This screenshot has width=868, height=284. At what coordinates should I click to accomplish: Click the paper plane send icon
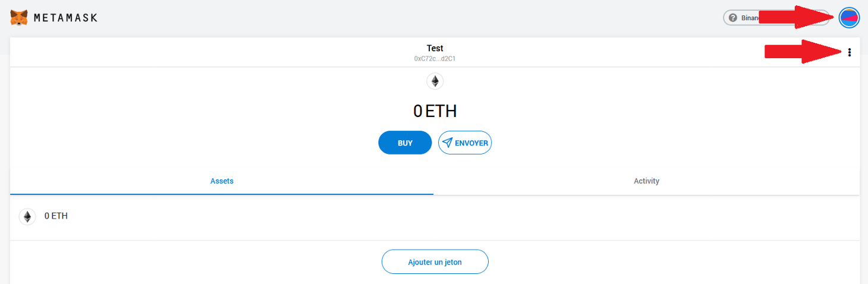(x=448, y=143)
